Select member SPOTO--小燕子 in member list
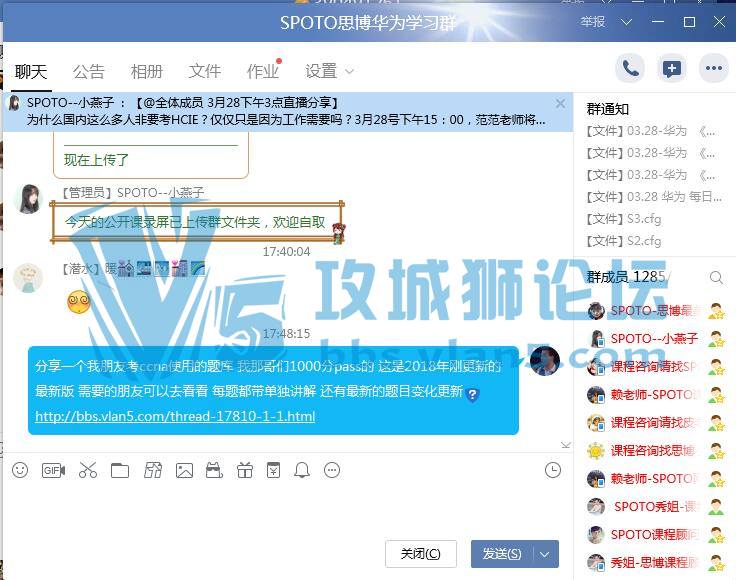 (x=656, y=338)
